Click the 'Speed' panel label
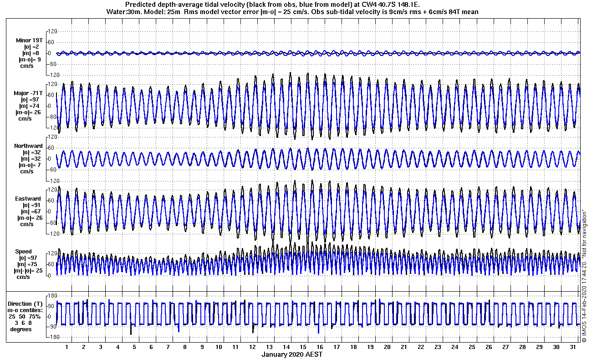Image resolution: width=592 pixels, height=364 pixels. [x=24, y=252]
